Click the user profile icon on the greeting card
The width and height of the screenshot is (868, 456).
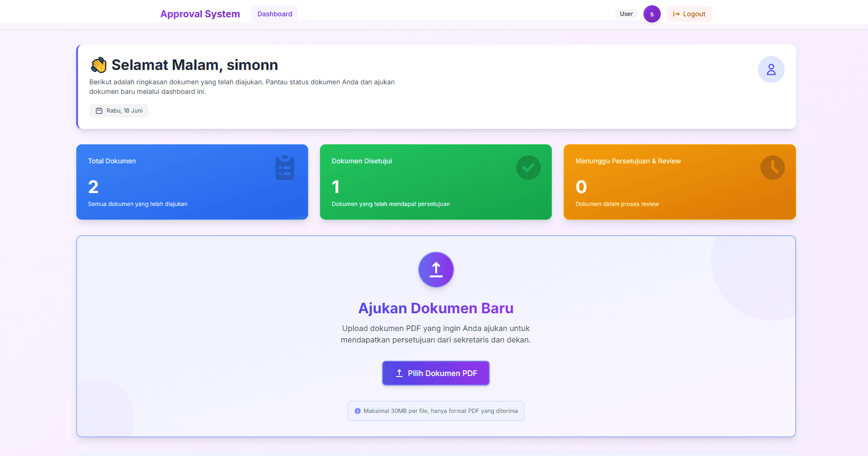771,69
